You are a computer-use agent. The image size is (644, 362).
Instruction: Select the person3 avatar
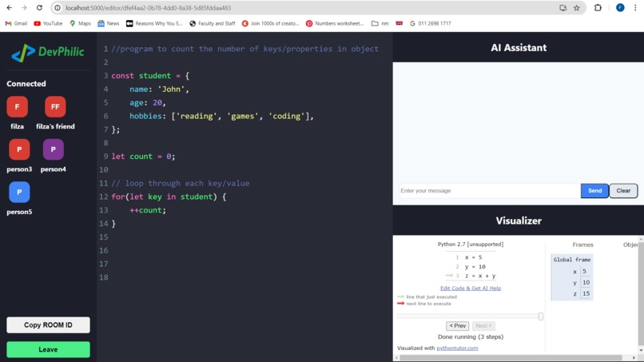(19, 149)
